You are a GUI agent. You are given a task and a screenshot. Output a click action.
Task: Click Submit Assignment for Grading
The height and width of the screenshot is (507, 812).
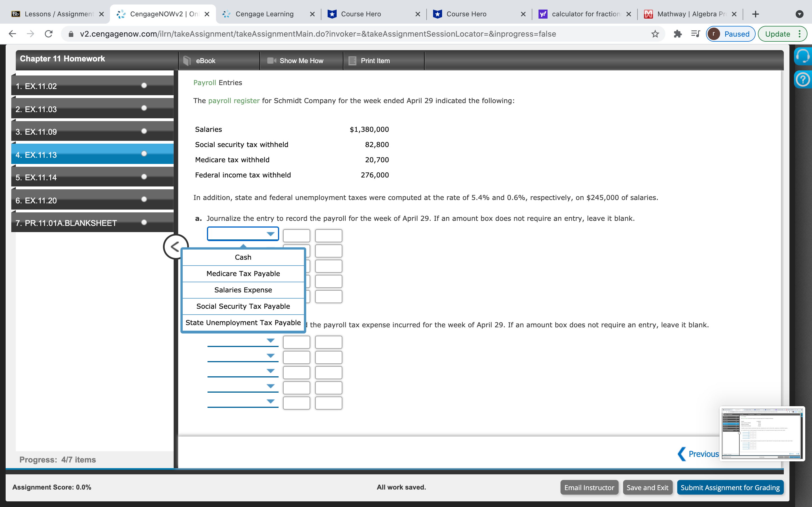(x=730, y=487)
